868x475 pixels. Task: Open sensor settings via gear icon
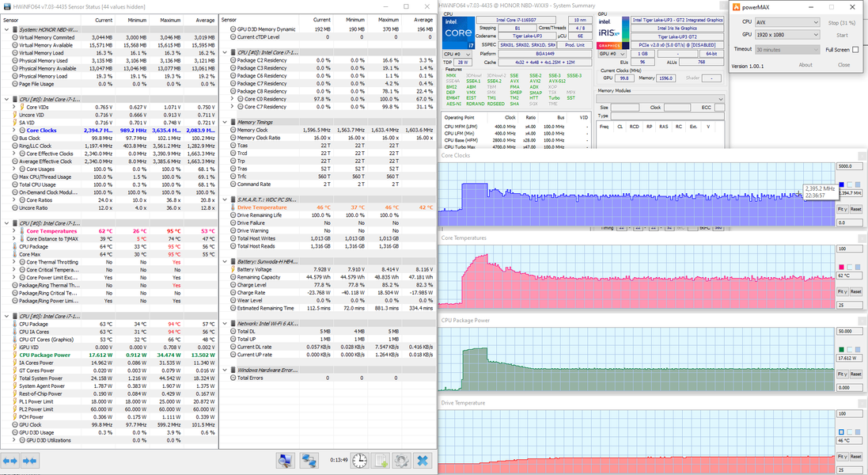coord(401,460)
